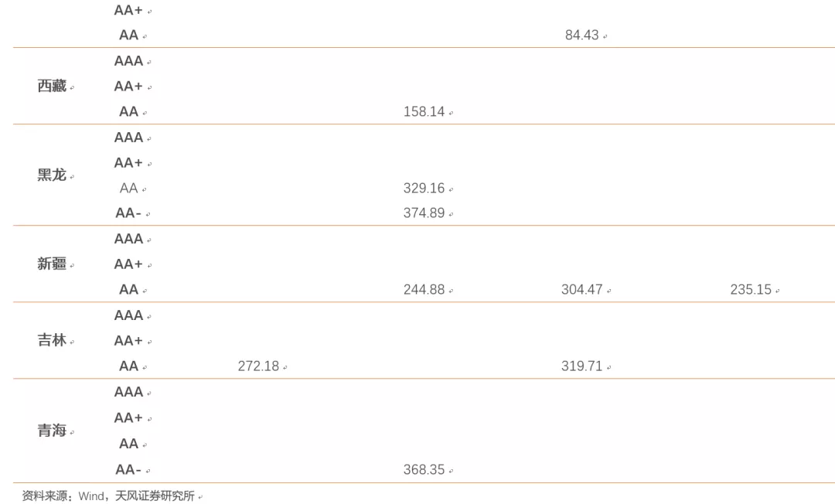Select the 黑龙 province cell
835x504 pixels.
tap(52, 175)
